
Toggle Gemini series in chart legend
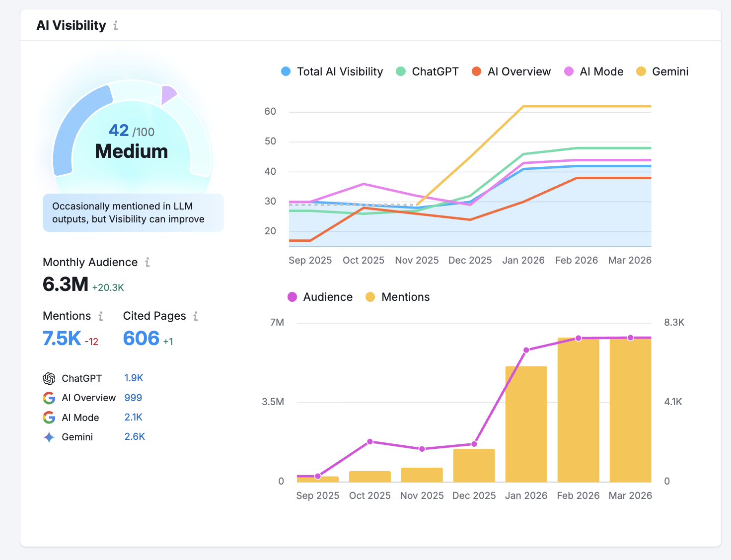[x=662, y=71]
